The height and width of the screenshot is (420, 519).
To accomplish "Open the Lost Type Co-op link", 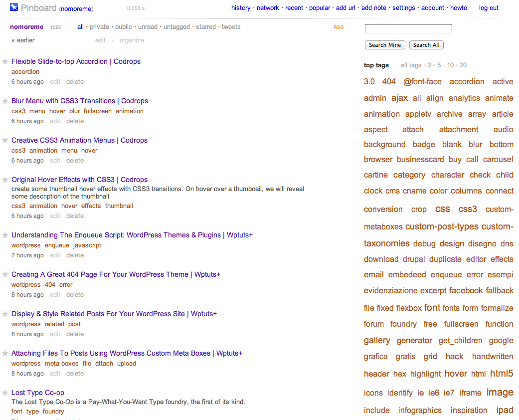I will 38,393.
